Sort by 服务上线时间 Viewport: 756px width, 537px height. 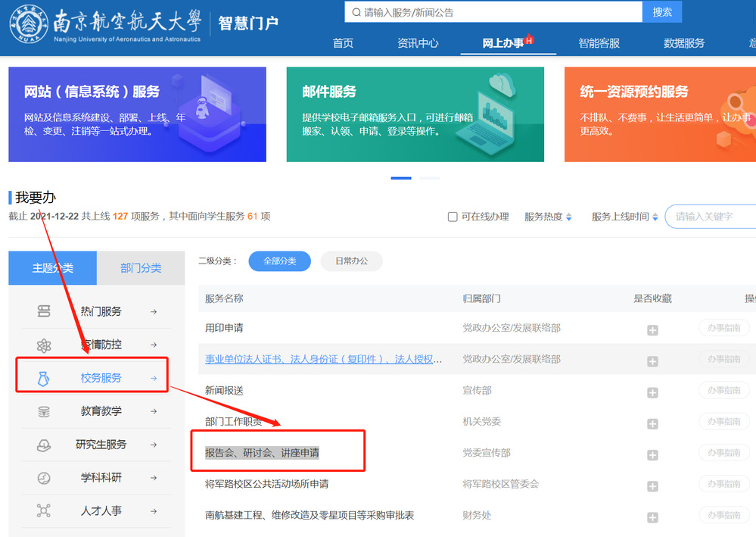pos(624,217)
